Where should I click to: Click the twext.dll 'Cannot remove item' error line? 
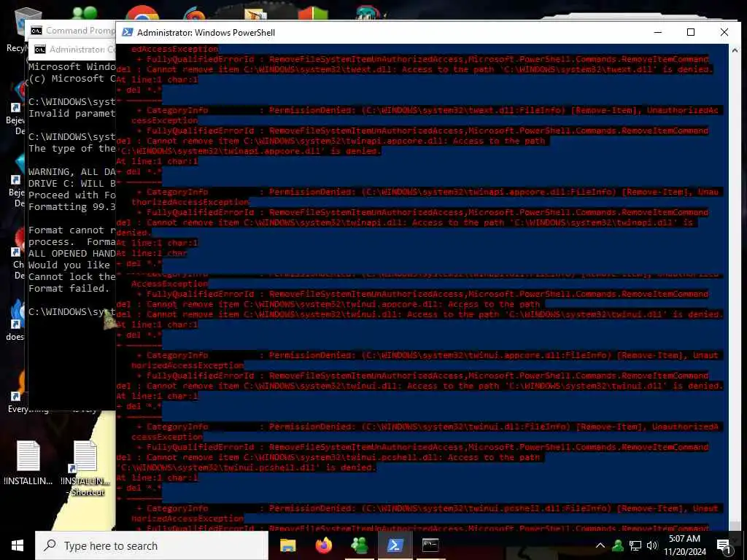click(414, 69)
